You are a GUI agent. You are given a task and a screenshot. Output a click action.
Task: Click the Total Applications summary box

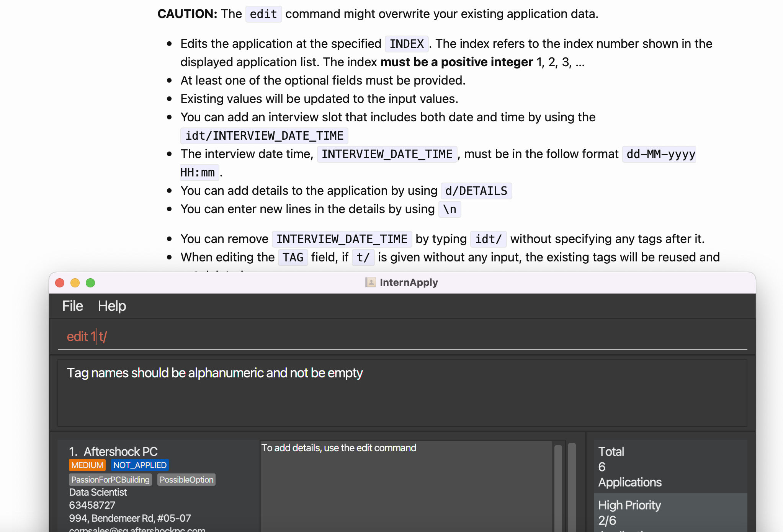tap(670, 467)
